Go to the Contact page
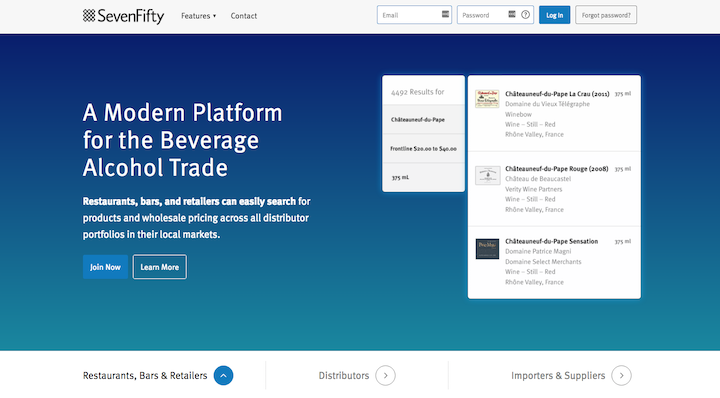Screen dimensions: 720x398 click(x=243, y=16)
